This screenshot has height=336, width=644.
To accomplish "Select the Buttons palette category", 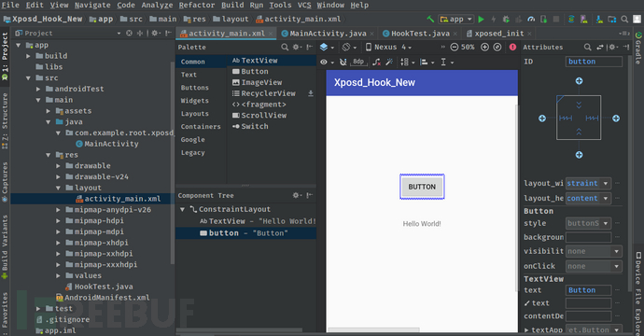I will [x=195, y=88].
